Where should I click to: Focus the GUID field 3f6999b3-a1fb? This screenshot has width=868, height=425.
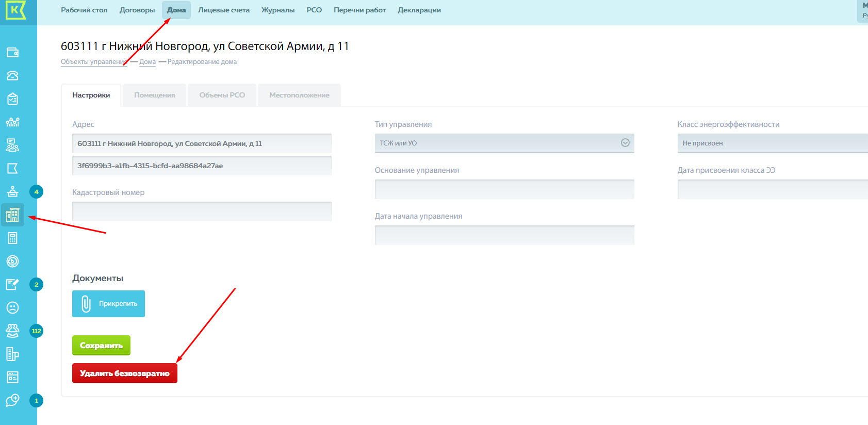[x=202, y=166]
